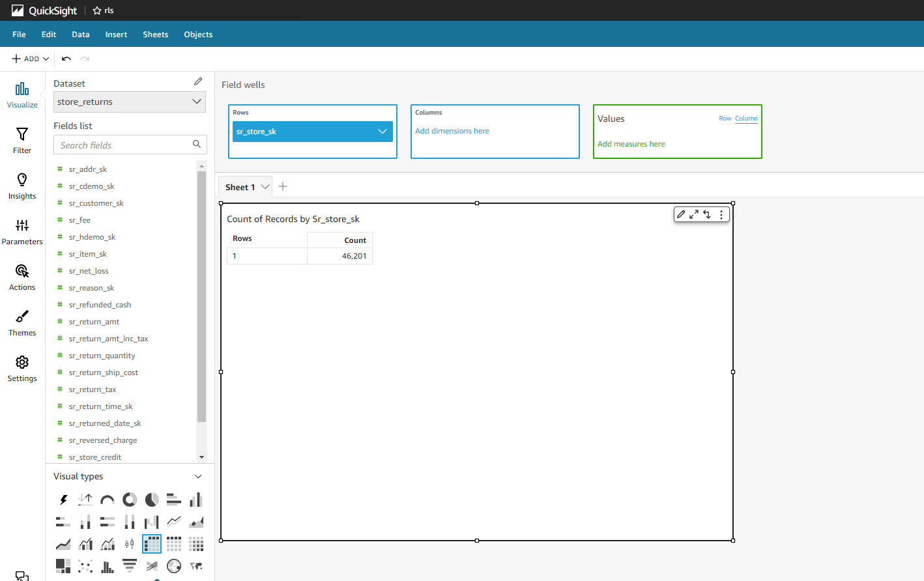
Task: Select the sr_addr_sk field
Action: 88,169
